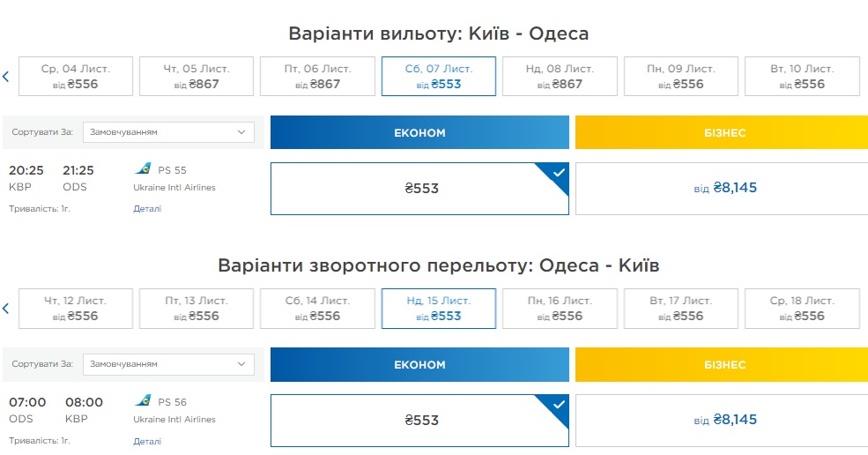This screenshot has width=868, height=455.
Task: Select departure date Tue, 10 Nov tab
Action: coord(802,76)
